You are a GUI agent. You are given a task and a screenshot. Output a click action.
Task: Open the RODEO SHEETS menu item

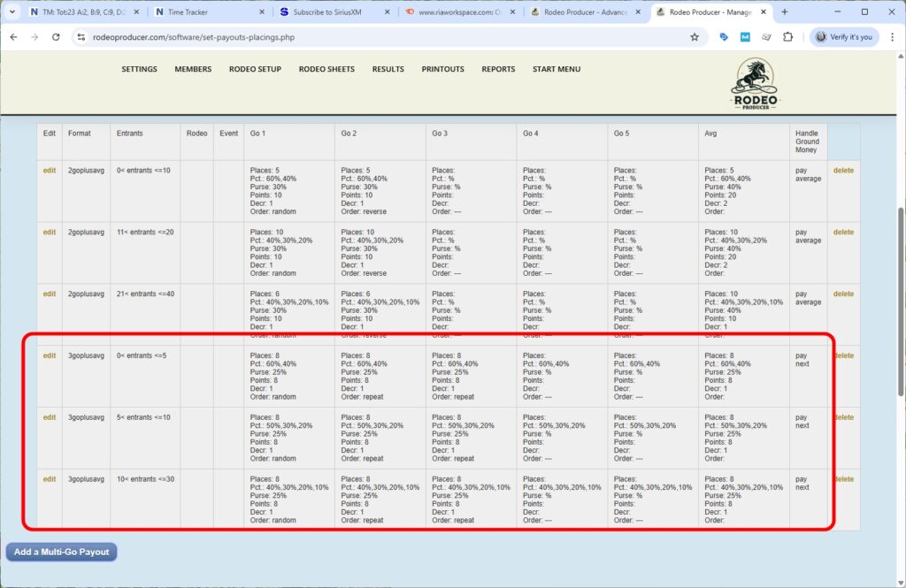coord(326,68)
